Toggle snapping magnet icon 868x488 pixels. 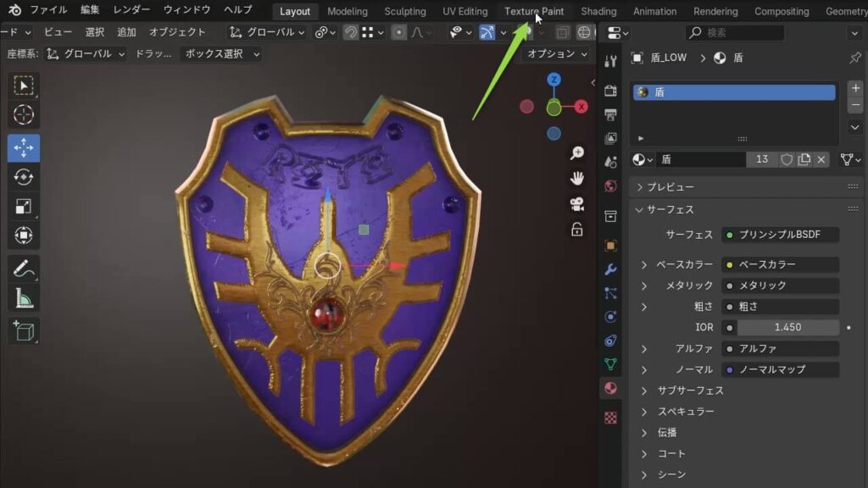[350, 33]
